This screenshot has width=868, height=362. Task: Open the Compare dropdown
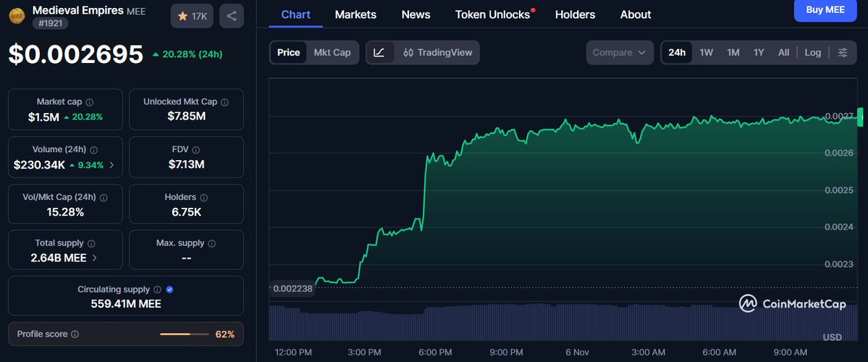tap(620, 52)
